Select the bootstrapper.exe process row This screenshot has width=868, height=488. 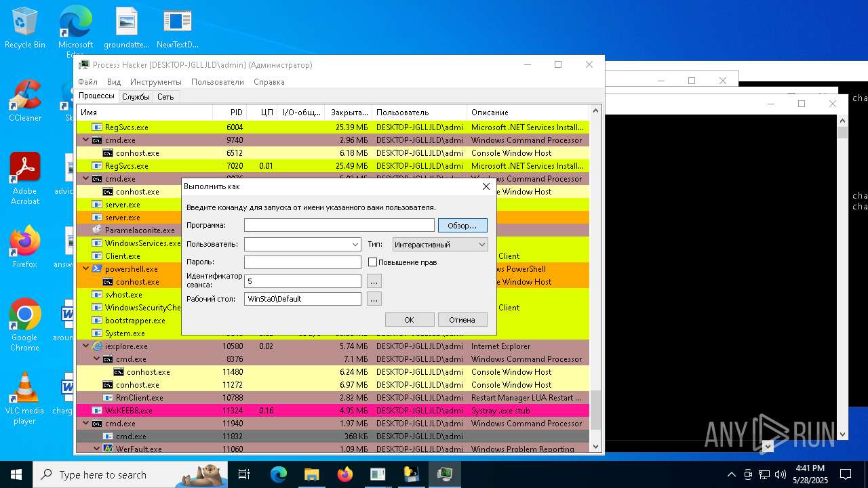tap(130, 321)
